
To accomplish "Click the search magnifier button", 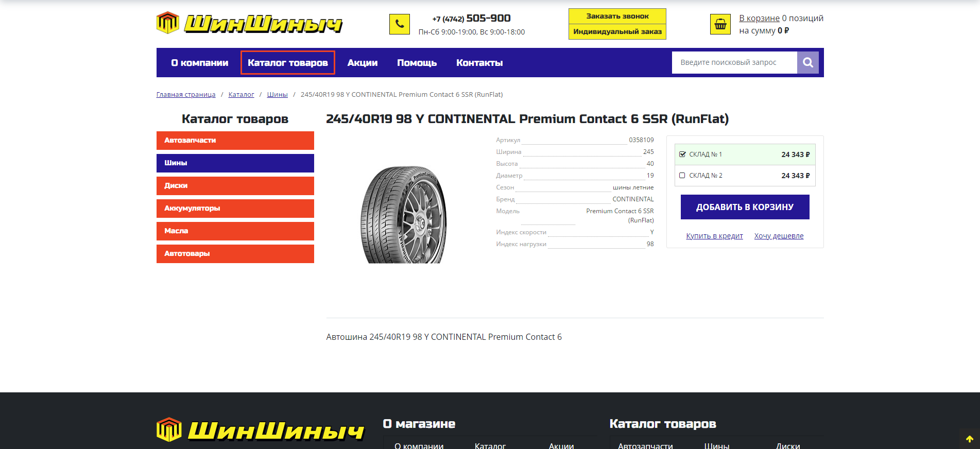I will (807, 62).
